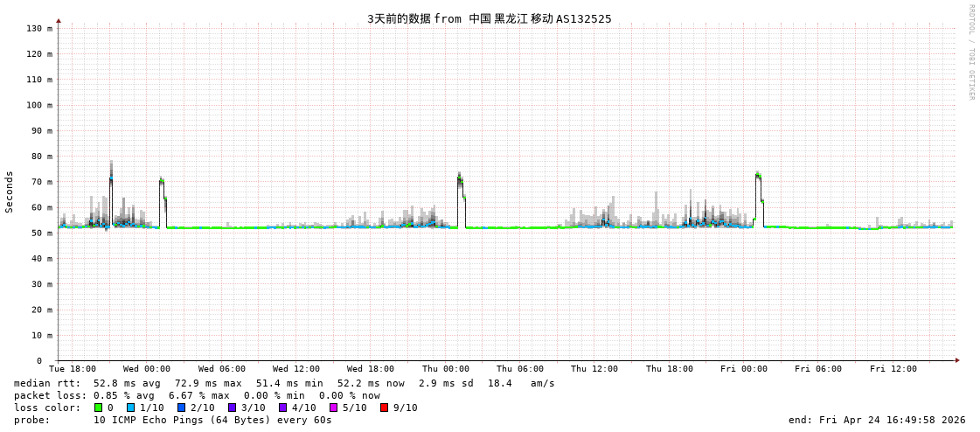The image size is (980, 432).
Task: Click the median rtt statistics line
Action: tap(284, 383)
